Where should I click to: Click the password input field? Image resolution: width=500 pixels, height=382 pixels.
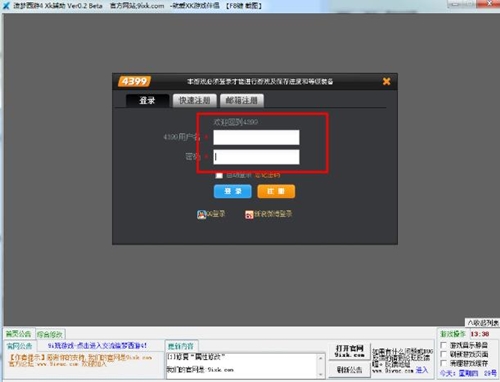coord(256,157)
